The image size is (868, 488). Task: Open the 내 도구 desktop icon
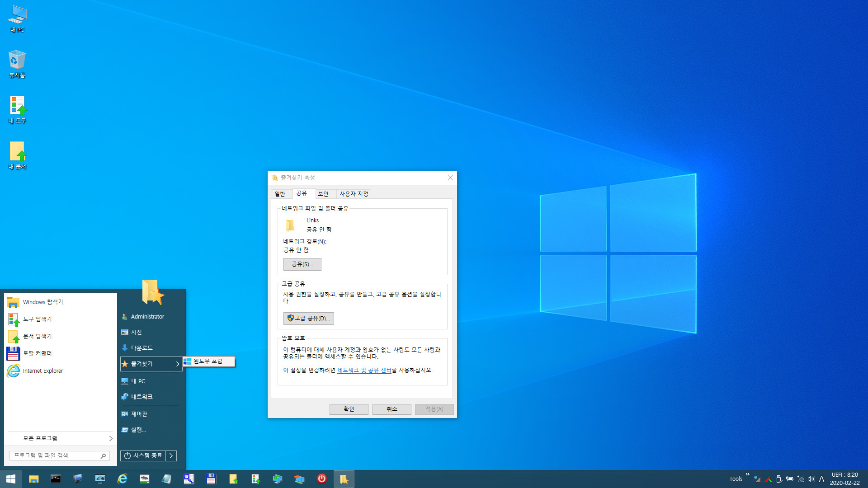point(17,110)
